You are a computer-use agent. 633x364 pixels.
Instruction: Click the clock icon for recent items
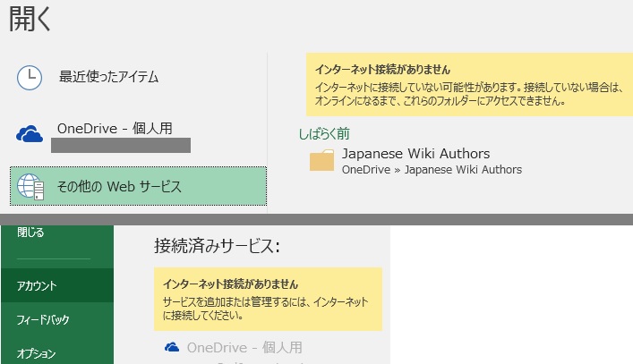pos(30,78)
